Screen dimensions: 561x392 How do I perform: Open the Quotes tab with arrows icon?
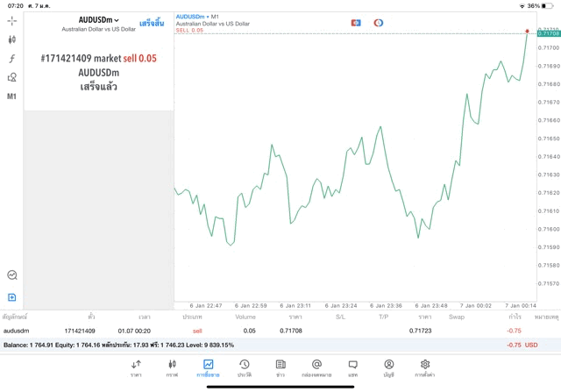[x=136, y=368]
